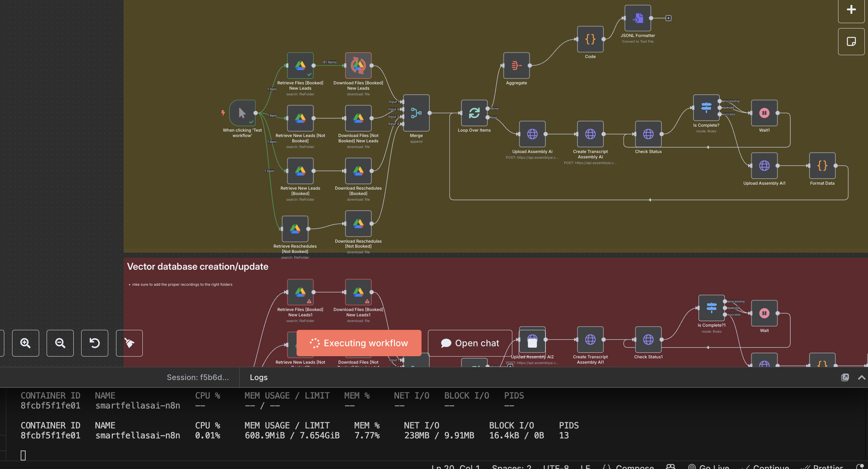868x469 pixels.
Task: Open the Aggregate node
Action: (x=516, y=65)
